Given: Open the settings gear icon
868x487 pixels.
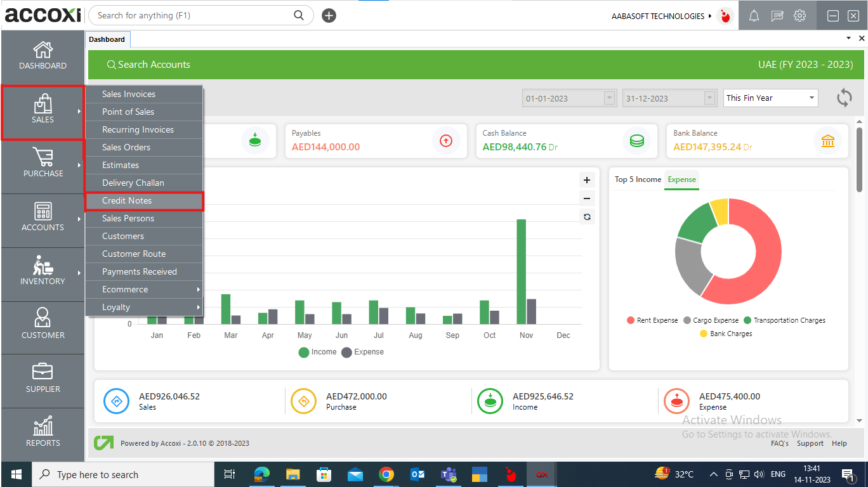Looking at the screenshot, I should pos(799,16).
